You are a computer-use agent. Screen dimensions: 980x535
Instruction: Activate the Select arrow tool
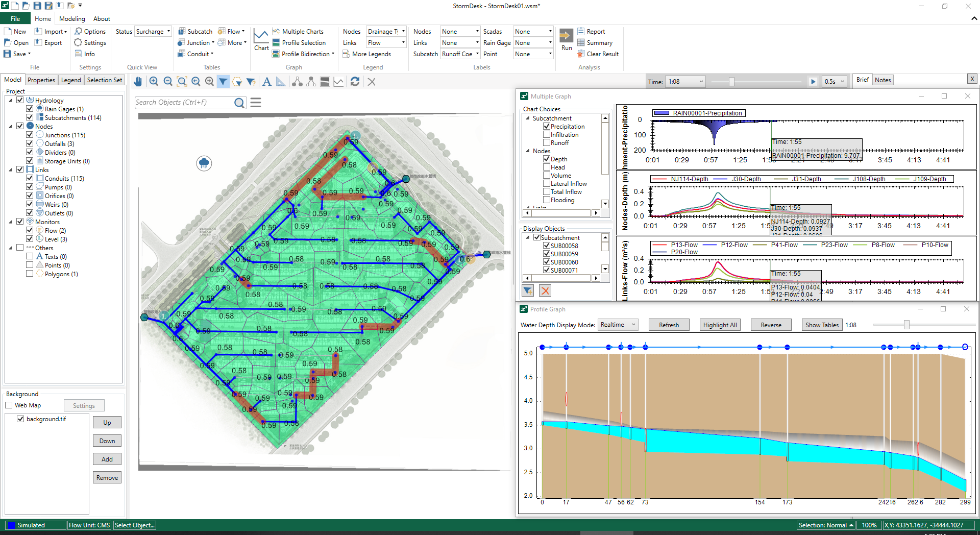pos(223,82)
